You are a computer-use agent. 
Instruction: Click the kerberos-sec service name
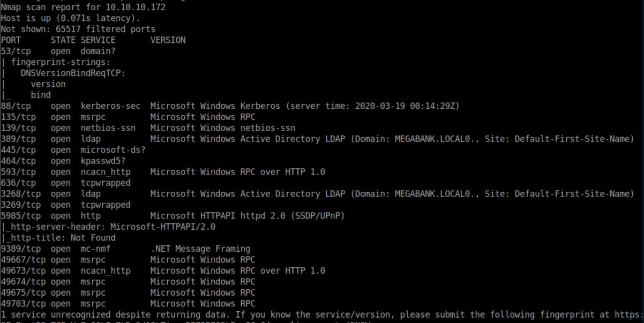point(110,106)
